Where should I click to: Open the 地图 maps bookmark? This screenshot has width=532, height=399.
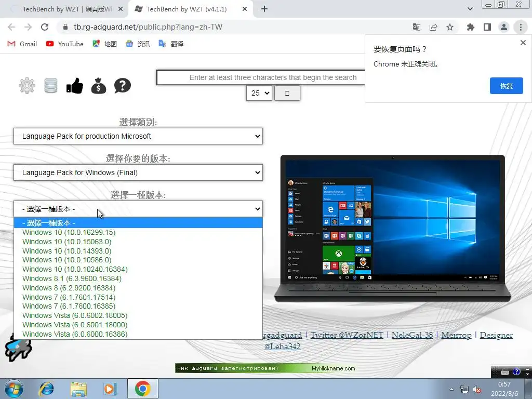(x=105, y=44)
